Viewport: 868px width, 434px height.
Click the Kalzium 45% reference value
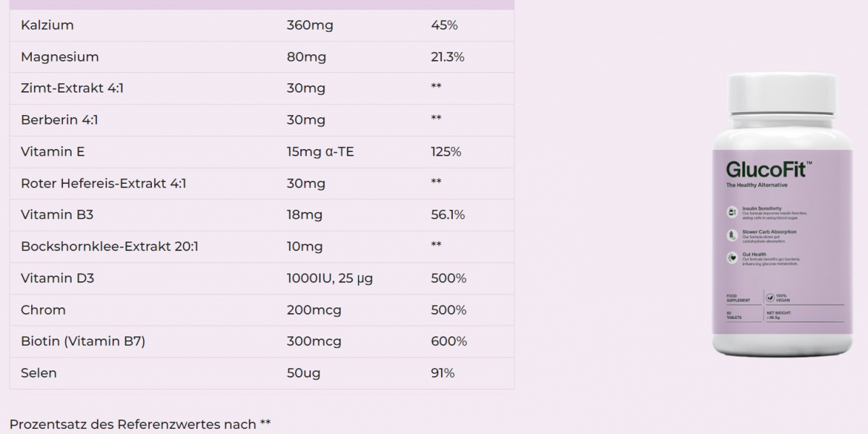(x=444, y=25)
